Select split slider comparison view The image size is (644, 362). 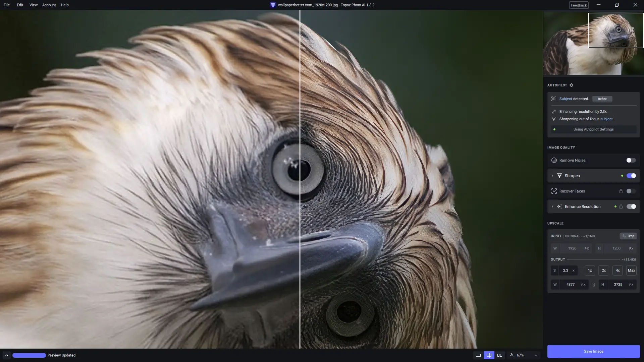click(489, 355)
